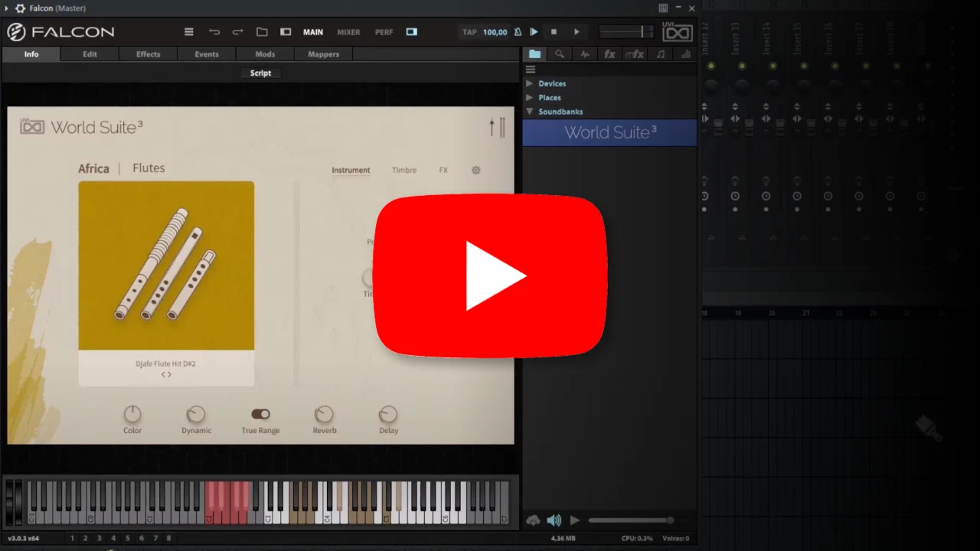Click the play transport button
This screenshot has height=551, width=980.
(x=577, y=32)
